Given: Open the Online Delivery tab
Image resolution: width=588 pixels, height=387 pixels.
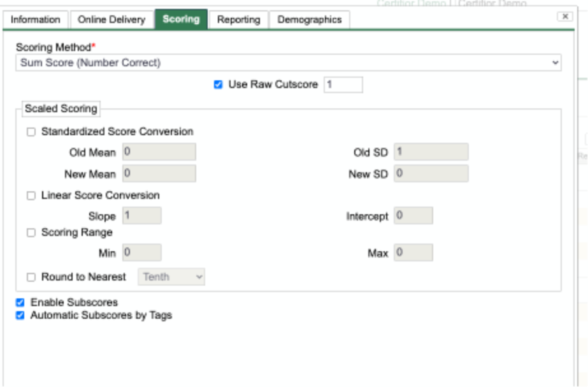Looking at the screenshot, I should (111, 20).
